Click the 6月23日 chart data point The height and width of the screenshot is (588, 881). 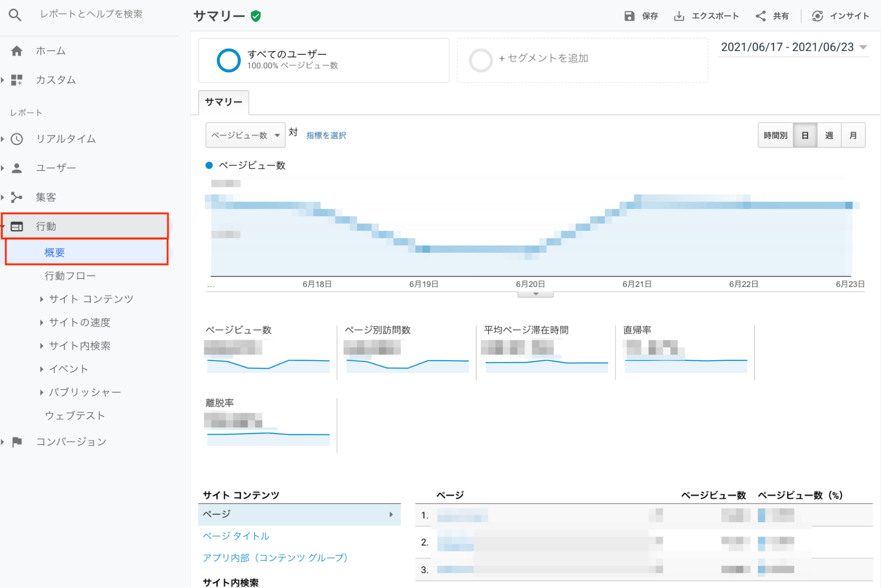[x=849, y=205]
